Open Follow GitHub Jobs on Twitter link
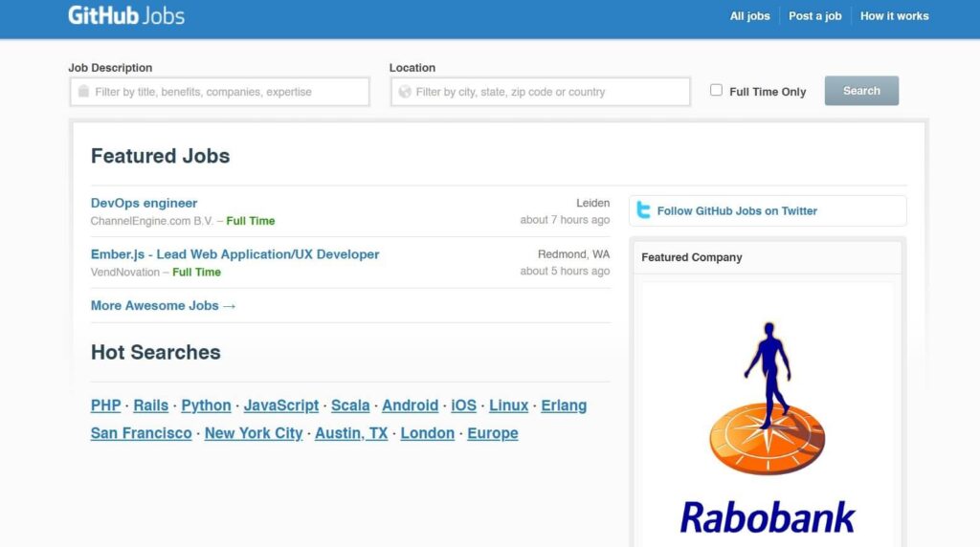Screen dimensions: 980x547 tap(737, 211)
